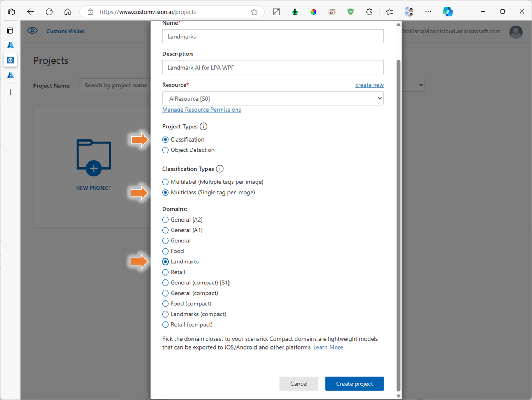Click the Custom Vision header title
This screenshot has width=532, height=400.
pyautogui.click(x=65, y=31)
